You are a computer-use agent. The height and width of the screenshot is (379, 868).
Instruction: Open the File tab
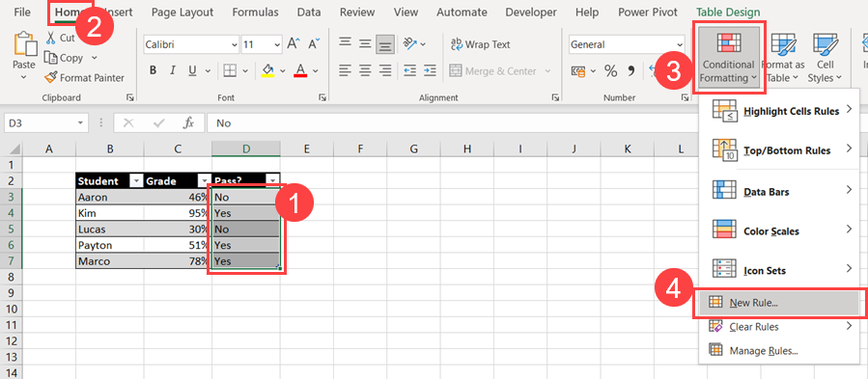pyautogui.click(x=22, y=12)
